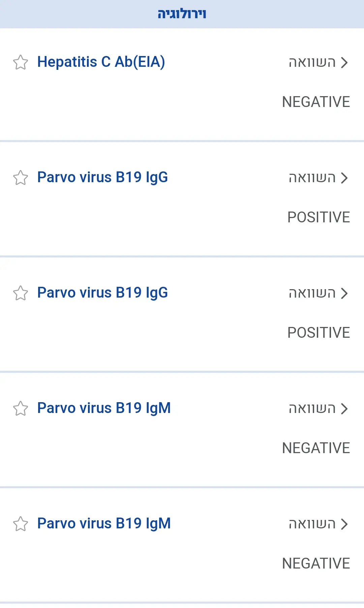Select the first Parvo virus B19 IgM entry

[x=104, y=408]
